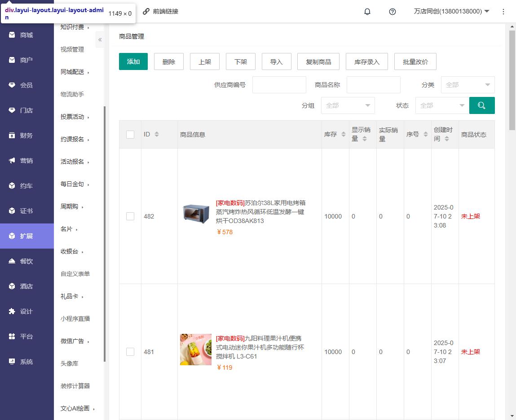The height and width of the screenshot is (420, 516).
Task: Expand the 状态 dropdown
Action: [x=442, y=105]
